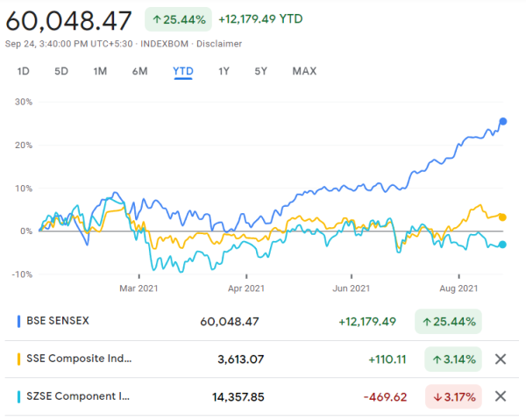Click the BSE SENSEX blue color marker
Image resolution: width=526 pixels, height=420 pixels.
19,321
